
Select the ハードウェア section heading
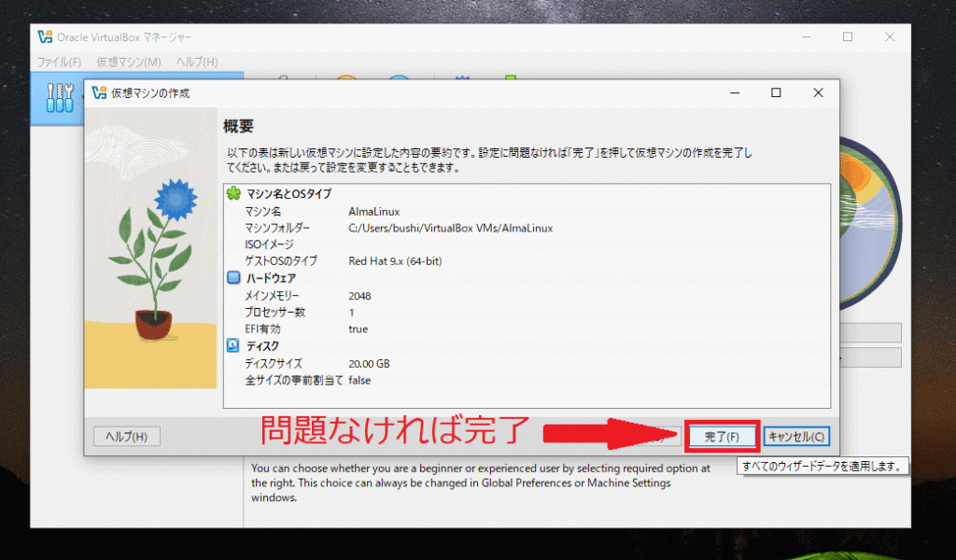[x=272, y=278]
